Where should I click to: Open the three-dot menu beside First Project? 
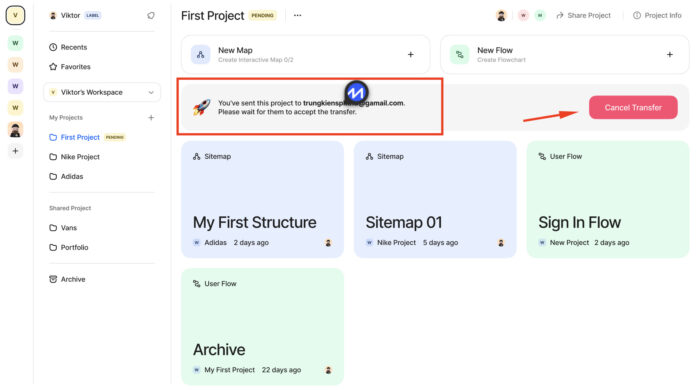click(x=297, y=15)
